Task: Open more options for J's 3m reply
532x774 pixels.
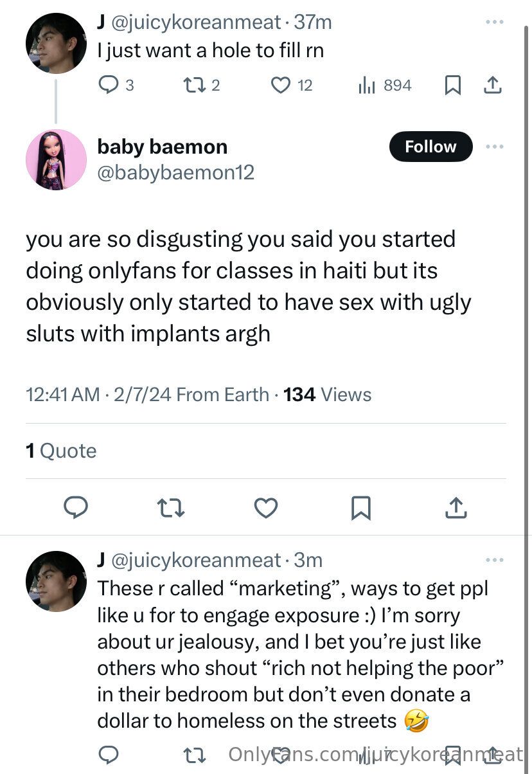Action: pyautogui.click(x=494, y=561)
